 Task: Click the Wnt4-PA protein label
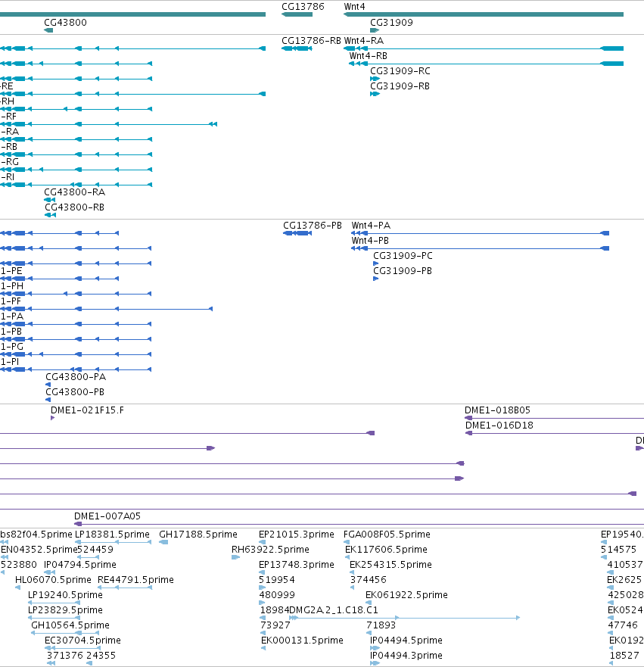click(x=371, y=226)
